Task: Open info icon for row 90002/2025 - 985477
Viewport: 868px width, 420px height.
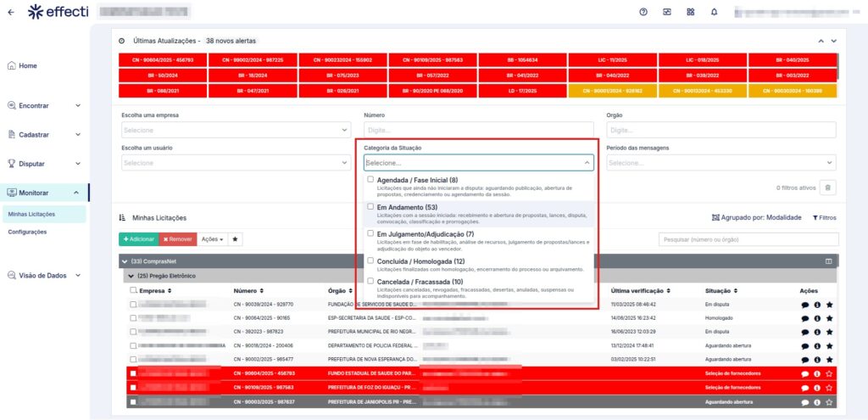Action: click(x=817, y=360)
